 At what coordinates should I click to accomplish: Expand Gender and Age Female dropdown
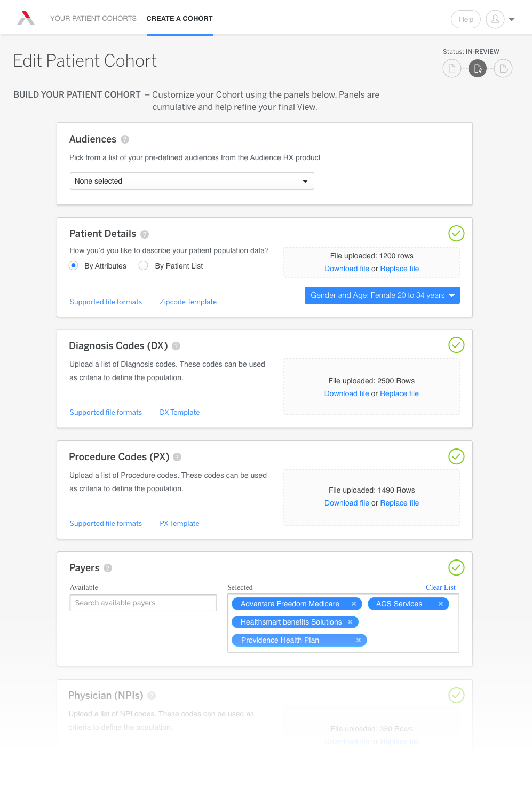[x=382, y=295]
